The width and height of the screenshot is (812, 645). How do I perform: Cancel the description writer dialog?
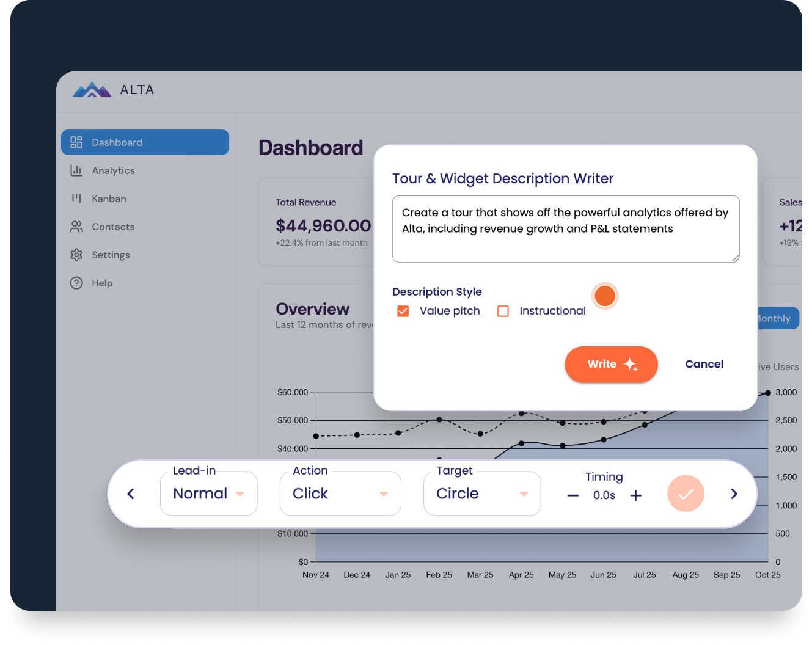point(704,364)
